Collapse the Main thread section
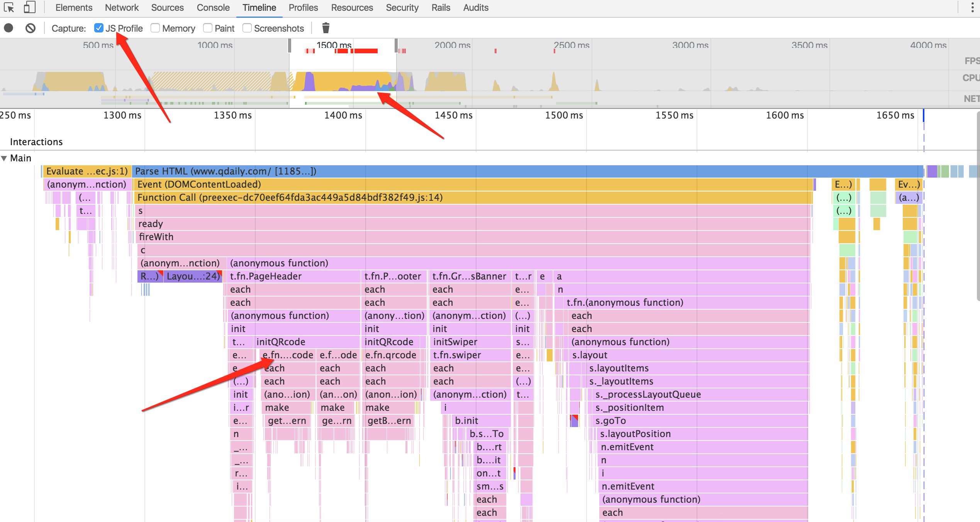Image resolution: width=980 pixels, height=522 pixels. 4,158
